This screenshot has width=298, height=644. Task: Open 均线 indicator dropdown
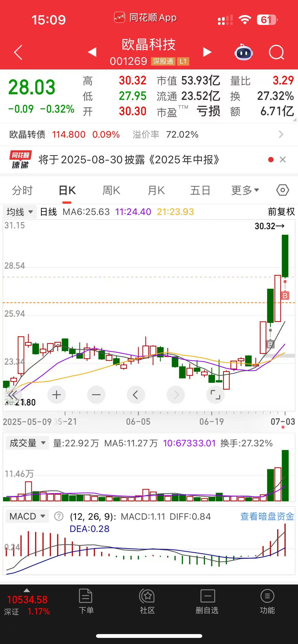pos(20,212)
